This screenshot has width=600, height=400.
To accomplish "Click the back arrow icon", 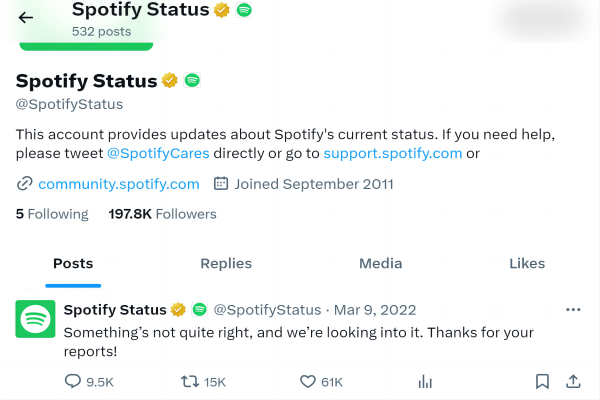I will [x=26, y=17].
